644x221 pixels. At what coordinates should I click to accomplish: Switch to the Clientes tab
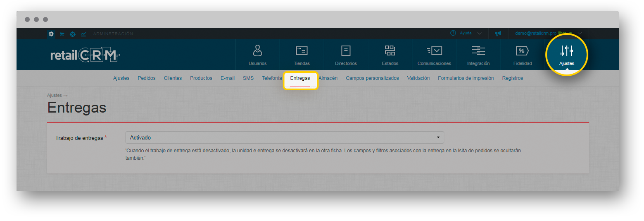[x=173, y=78]
